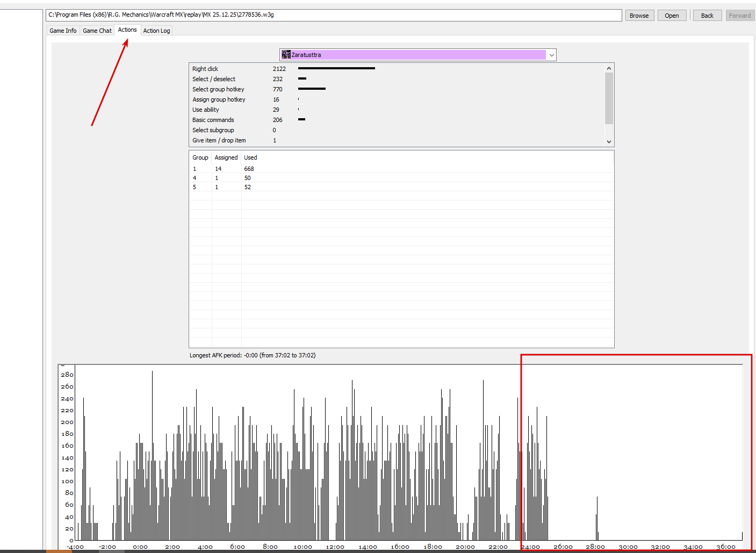Click the Assigned column header

click(226, 157)
